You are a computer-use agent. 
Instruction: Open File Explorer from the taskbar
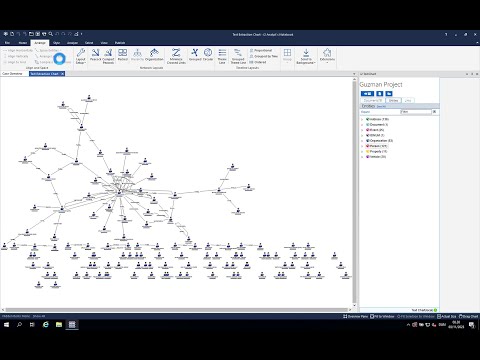tap(59, 325)
